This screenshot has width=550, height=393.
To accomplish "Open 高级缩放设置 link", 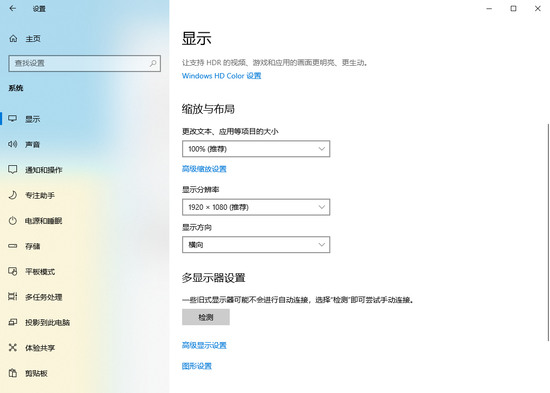I will 204,169.
